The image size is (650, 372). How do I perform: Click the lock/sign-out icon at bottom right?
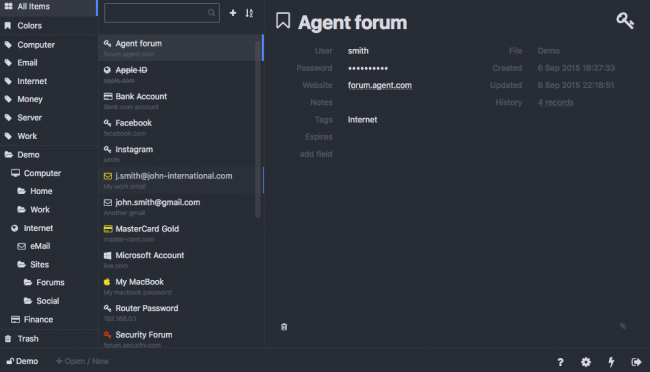(x=636, y=362)
